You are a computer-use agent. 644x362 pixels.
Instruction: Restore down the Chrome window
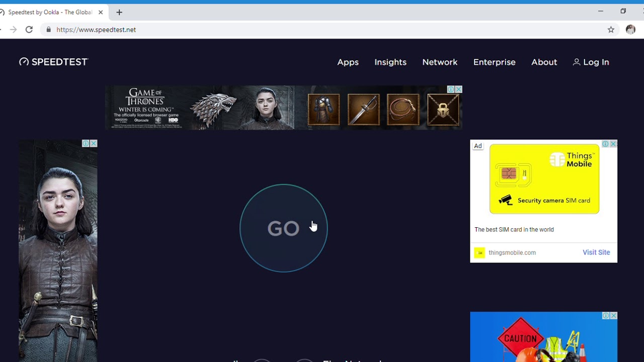click(623, 11)
